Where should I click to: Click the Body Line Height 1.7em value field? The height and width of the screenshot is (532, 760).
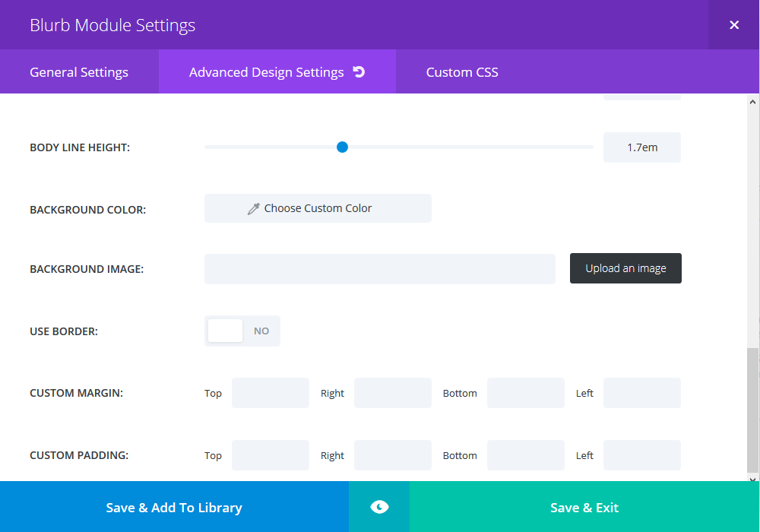coord(641,147)
